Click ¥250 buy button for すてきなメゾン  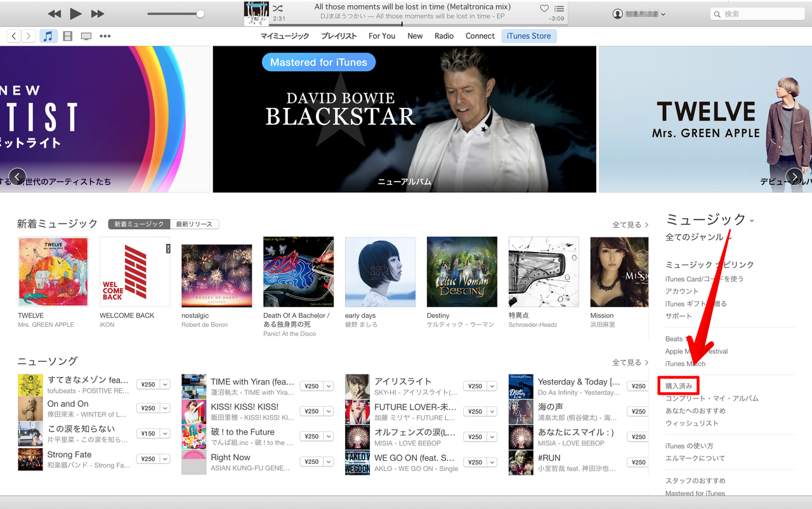pos(148,384)
